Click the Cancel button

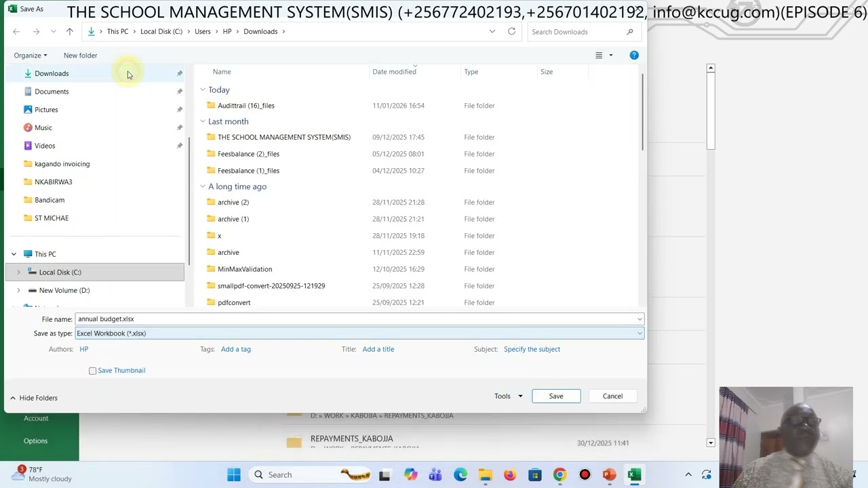coord(612,396)
